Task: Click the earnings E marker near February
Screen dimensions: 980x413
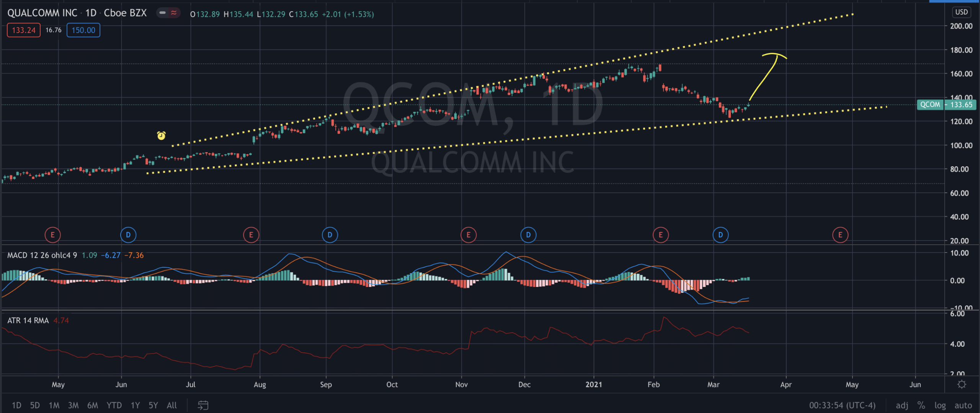Action: 660,235
